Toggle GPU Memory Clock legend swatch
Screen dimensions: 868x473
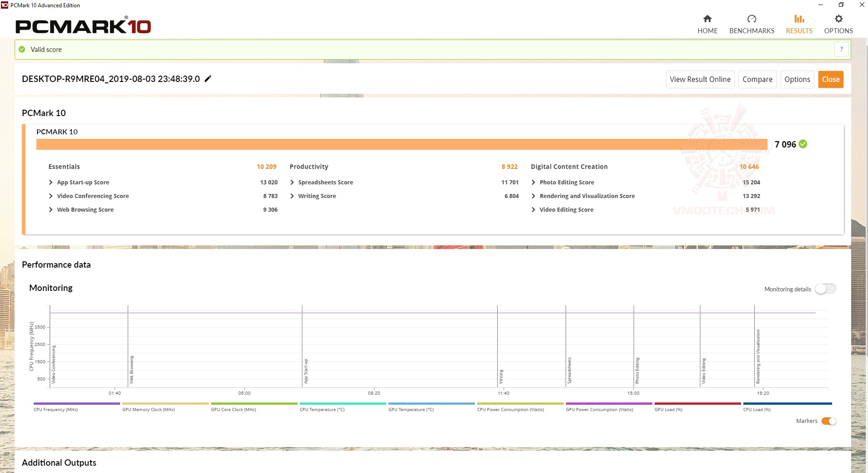(x=165, y=403)
